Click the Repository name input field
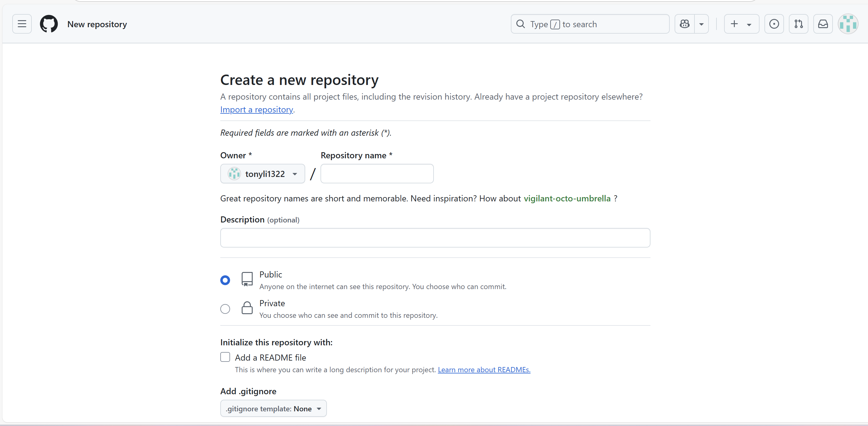 (377, 174)
